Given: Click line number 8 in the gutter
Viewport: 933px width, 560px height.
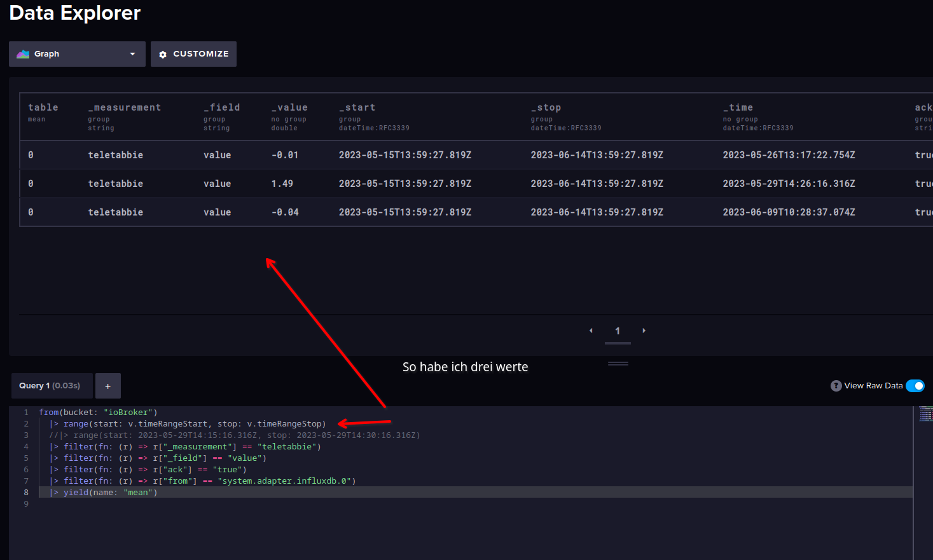Looking at the screenshot, I should pyautogui.click(x=26, y=493).
